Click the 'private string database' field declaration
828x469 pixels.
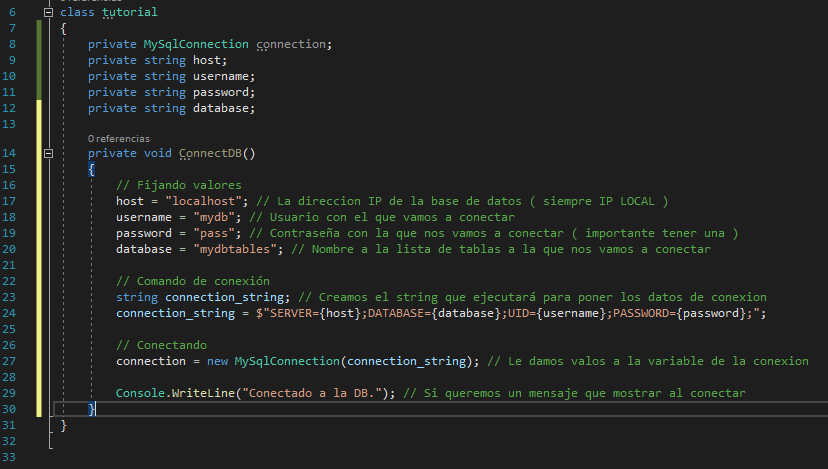[171, 108]
